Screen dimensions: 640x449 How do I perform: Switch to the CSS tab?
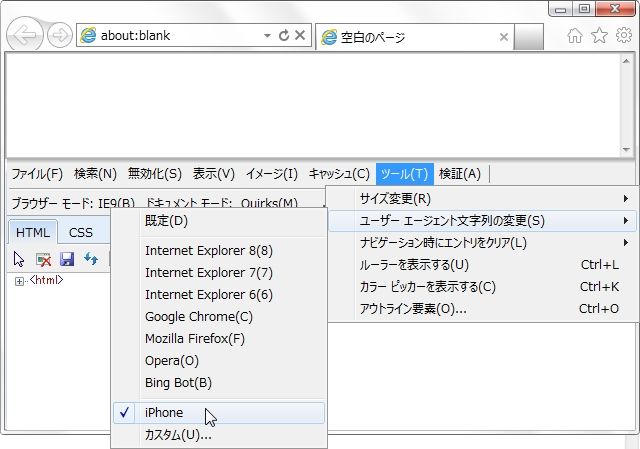click(81, 233)
